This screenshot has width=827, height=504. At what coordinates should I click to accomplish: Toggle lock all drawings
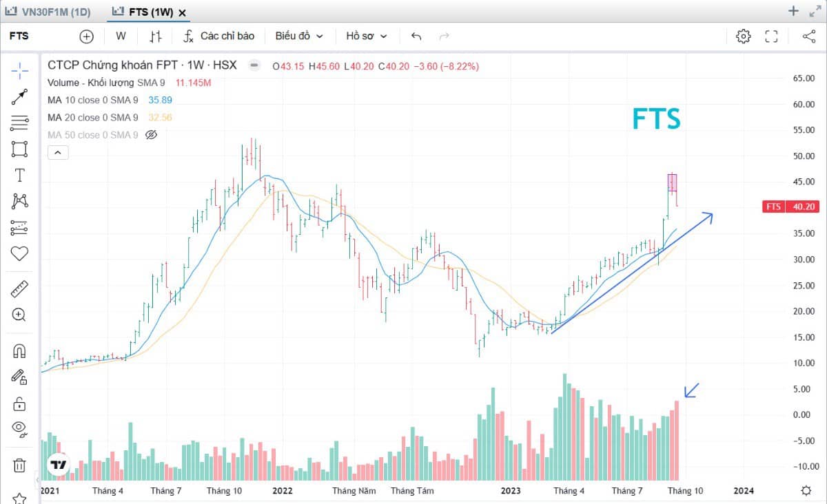pos(19,403)
